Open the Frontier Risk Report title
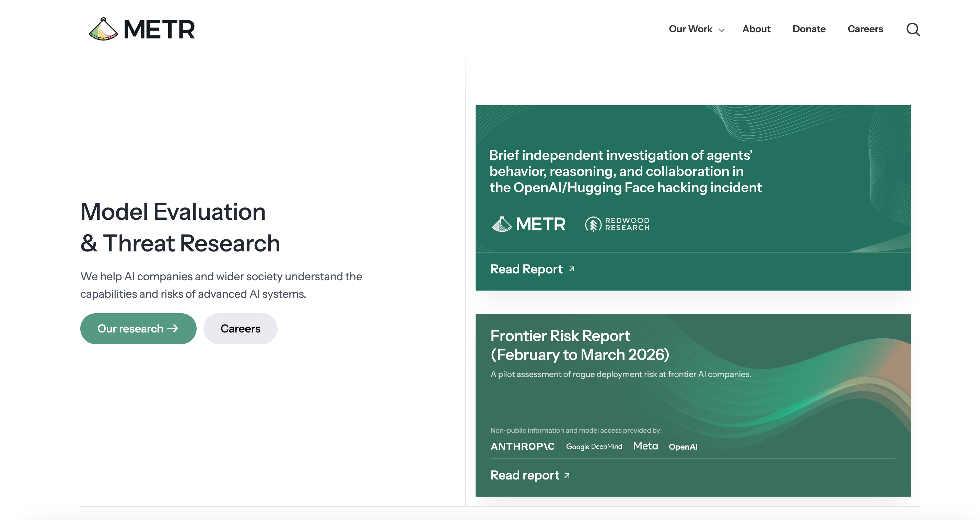The height and width of the screenshot is (520, 980). [580, 345]
